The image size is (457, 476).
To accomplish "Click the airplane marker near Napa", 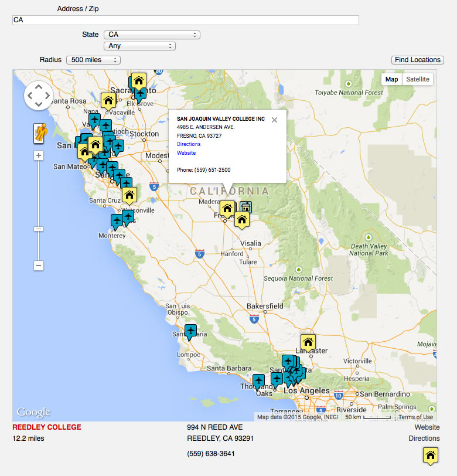I will (94, 121).
